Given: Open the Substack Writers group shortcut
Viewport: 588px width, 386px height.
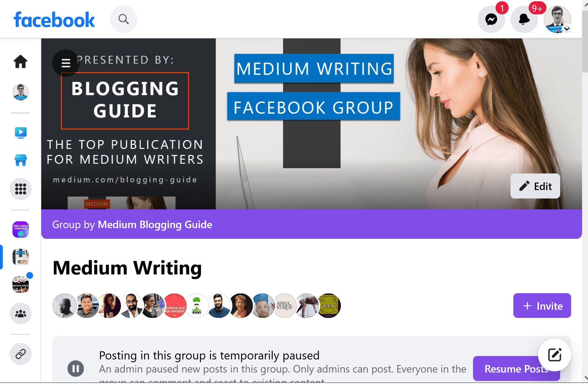Looking at the screenshot, I should [21, 284].
